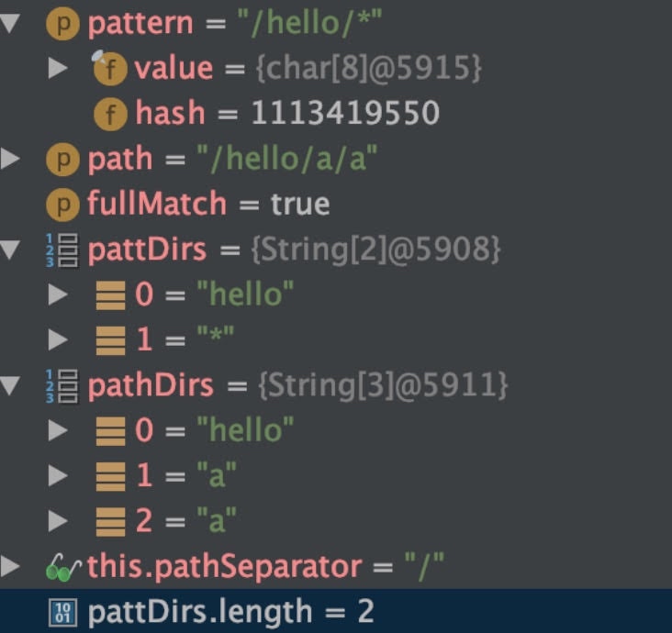This screenshot has width=672, height=633.
Task: Click the field icon beside hash
Action: click(109, 114)
